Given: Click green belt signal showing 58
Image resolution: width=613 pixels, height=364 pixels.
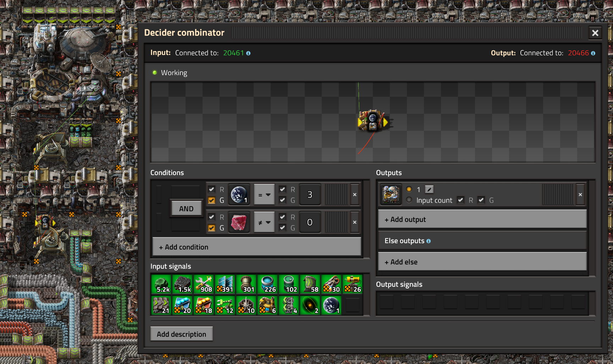Looking at the screenshot, I should click(x=310, y=284).
